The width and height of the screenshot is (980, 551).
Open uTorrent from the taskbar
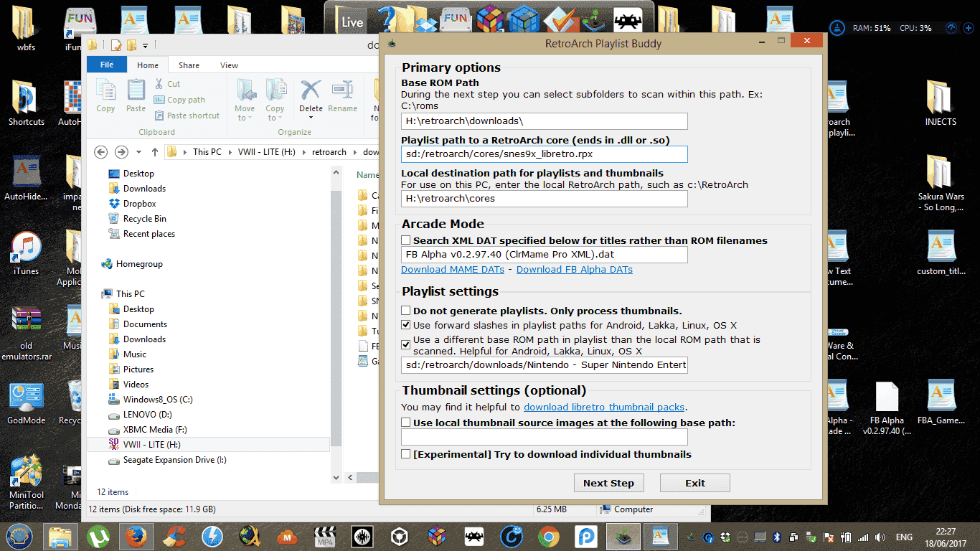coord(97,536)
